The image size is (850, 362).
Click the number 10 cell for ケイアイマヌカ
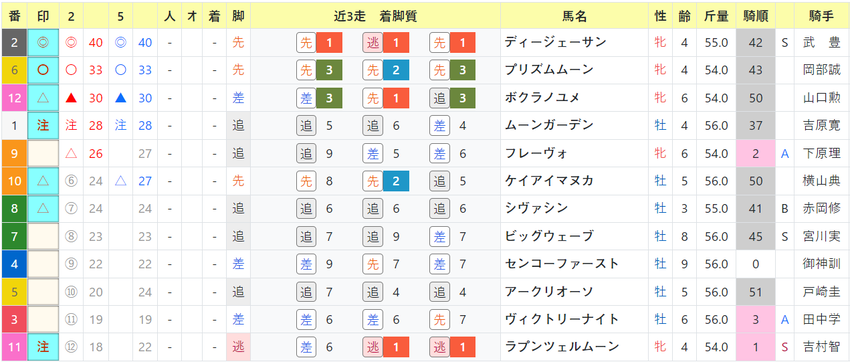(14, 181)
